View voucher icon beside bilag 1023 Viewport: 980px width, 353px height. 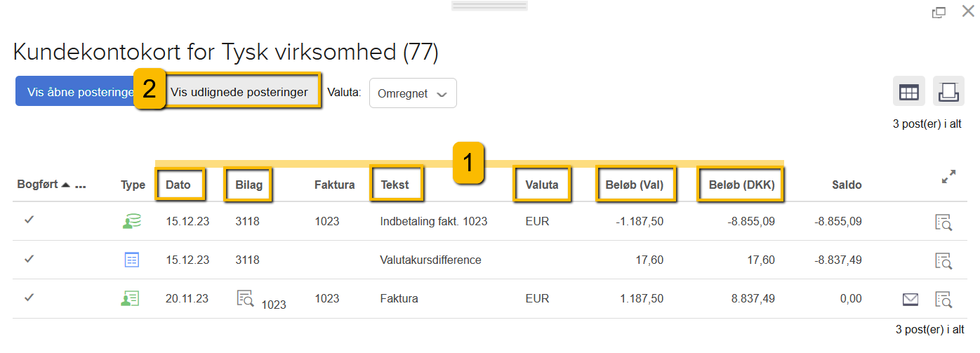point(245,298)
